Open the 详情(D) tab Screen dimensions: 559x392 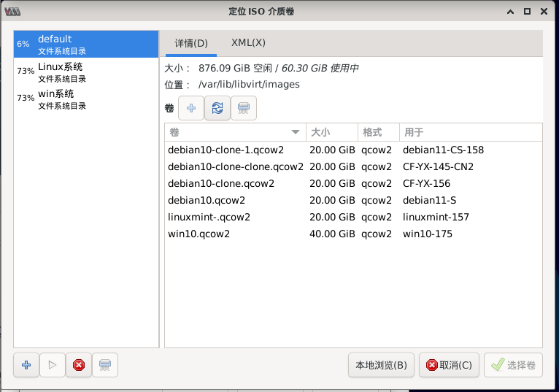coord(191,43)
